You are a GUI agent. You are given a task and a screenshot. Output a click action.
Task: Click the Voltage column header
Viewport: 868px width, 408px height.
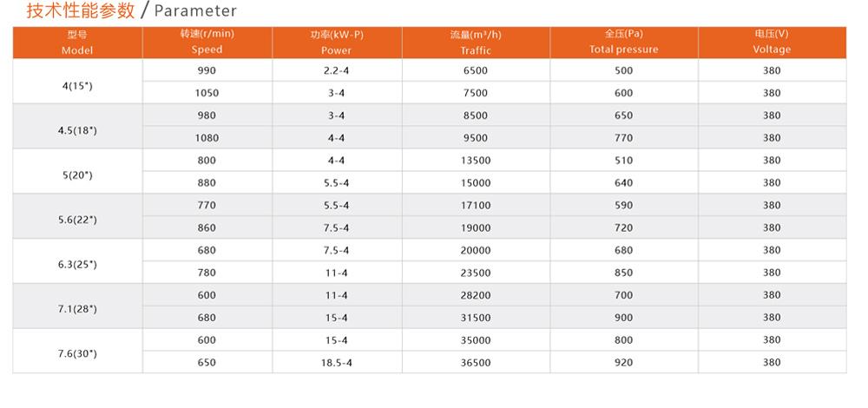[772, 43]
